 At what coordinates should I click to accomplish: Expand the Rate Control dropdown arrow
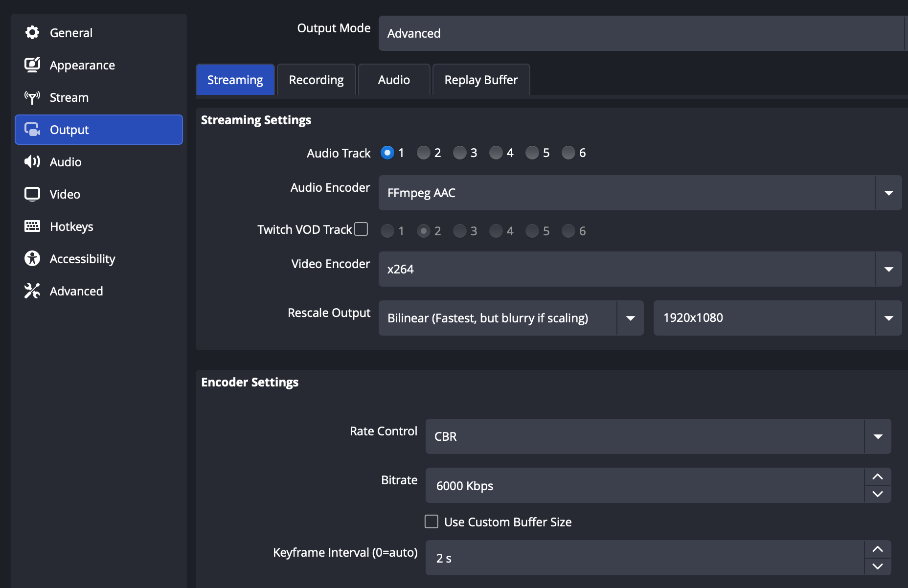pyautogui.click(x=878, y=436)
